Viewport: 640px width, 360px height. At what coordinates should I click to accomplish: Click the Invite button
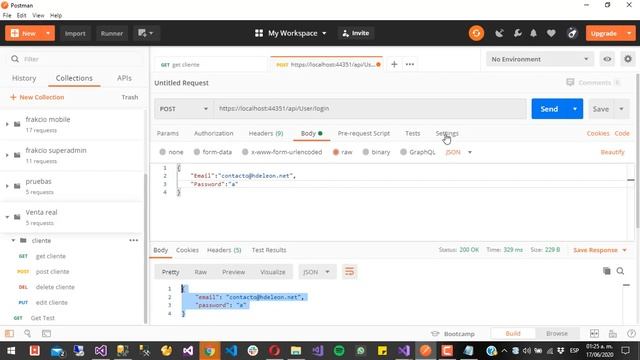click(356, 33)
